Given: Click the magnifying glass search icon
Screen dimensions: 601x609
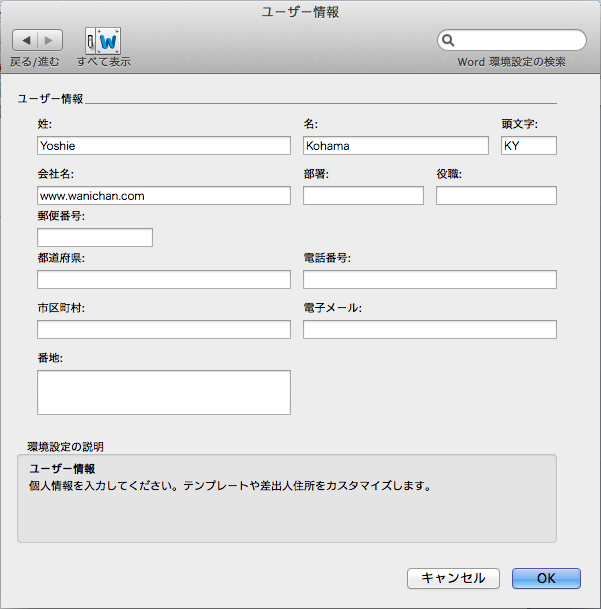Looking at the screenshot, I should click(449, 40).
